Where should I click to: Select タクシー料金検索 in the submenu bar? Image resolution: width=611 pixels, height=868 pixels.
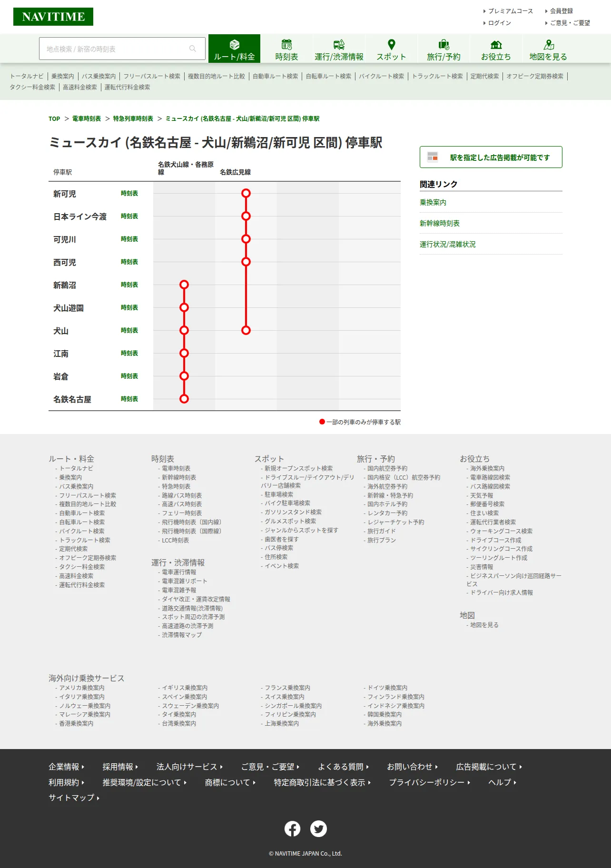32,87
